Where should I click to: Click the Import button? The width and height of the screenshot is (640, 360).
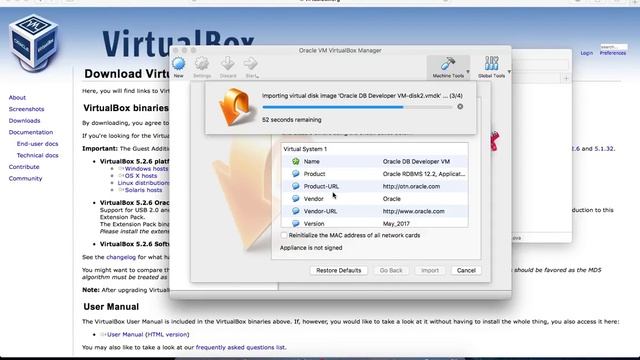430,270
